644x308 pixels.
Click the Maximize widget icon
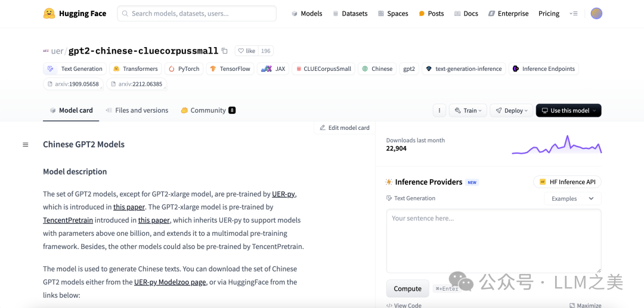tap(585, 305)
